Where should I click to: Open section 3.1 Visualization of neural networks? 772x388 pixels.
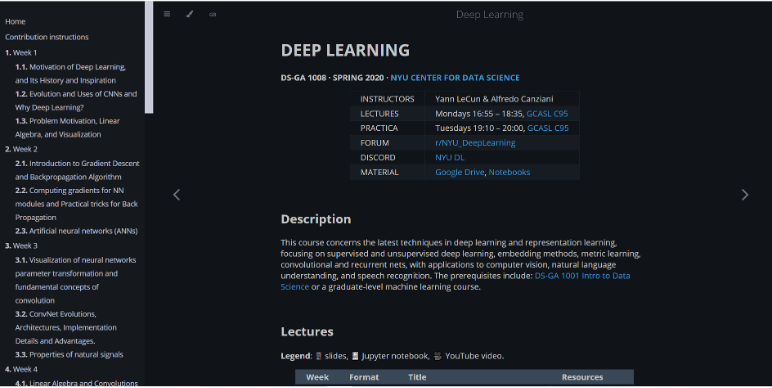(x=75, y=280)
